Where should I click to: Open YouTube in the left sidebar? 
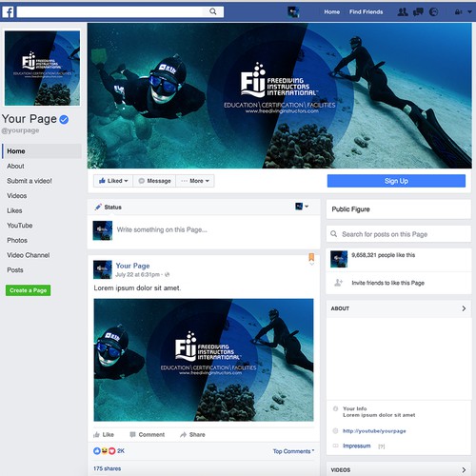[20, 226]
